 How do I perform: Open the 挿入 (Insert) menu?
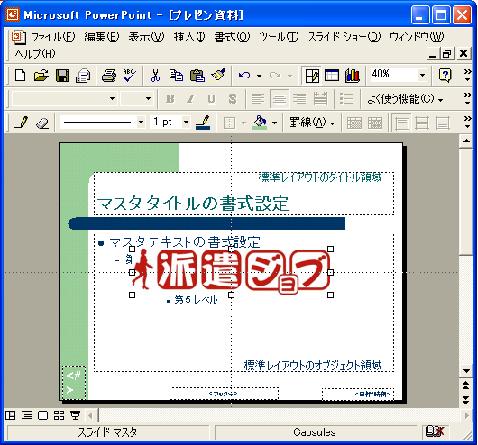[189, 37]
